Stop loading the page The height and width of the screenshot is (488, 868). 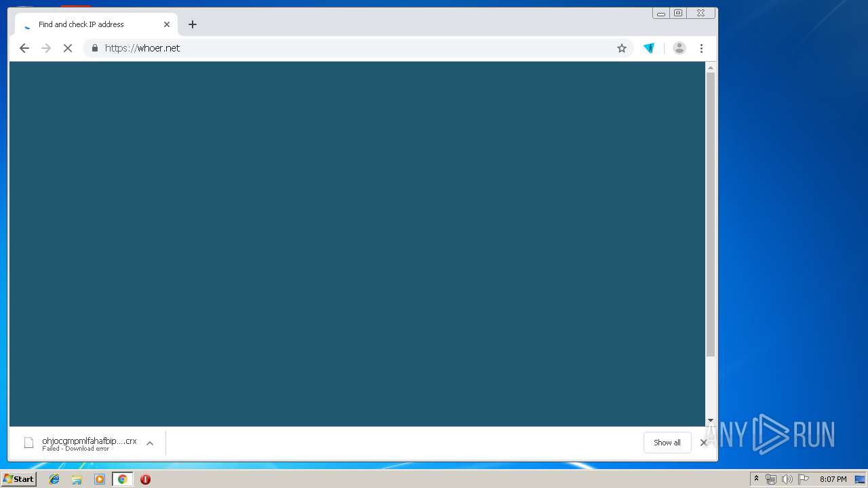pos(68,48)
